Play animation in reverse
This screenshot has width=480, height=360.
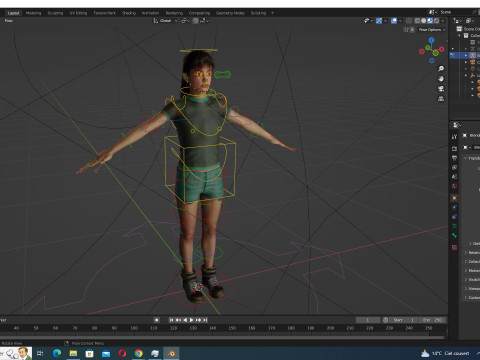pyautogui.click(x=185, y=320)
